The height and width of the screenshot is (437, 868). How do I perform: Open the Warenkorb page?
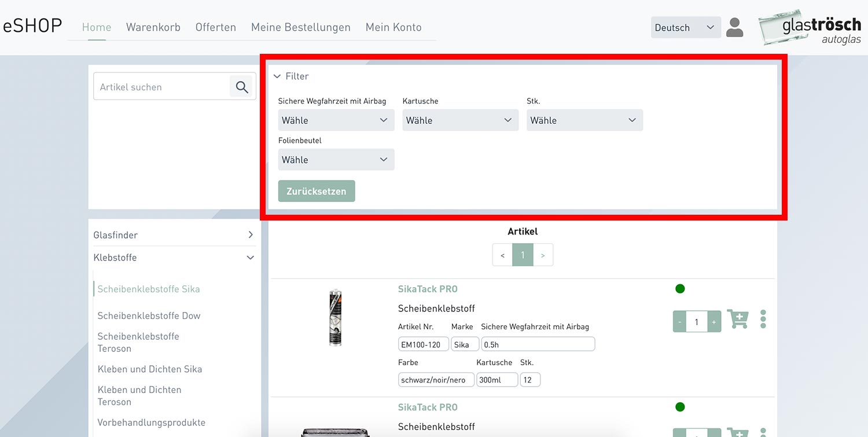(153, 27)
